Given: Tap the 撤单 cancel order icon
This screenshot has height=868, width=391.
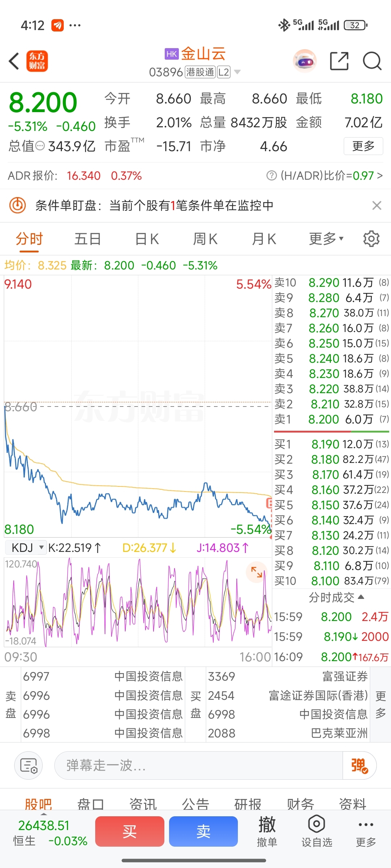Looking at the screenshot, I should click(267, 832).
